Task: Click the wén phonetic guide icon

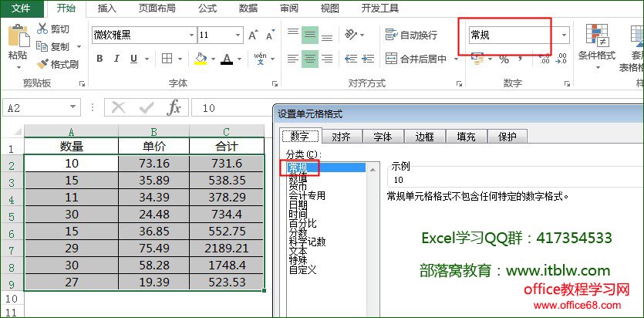Action: 260,59
